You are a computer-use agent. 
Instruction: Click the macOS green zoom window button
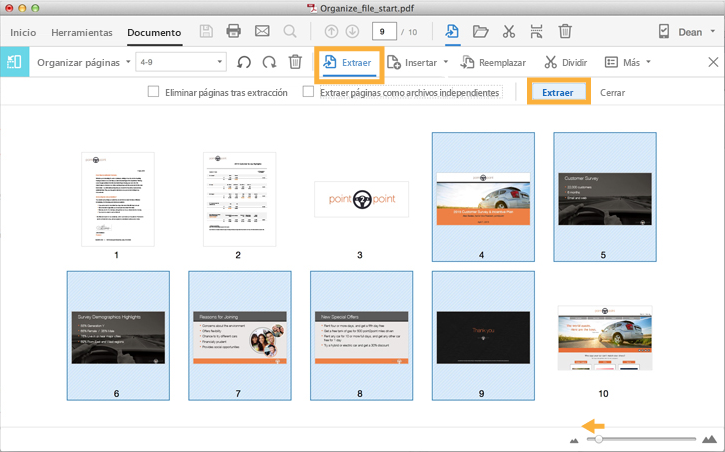click(x=36, y=8)
